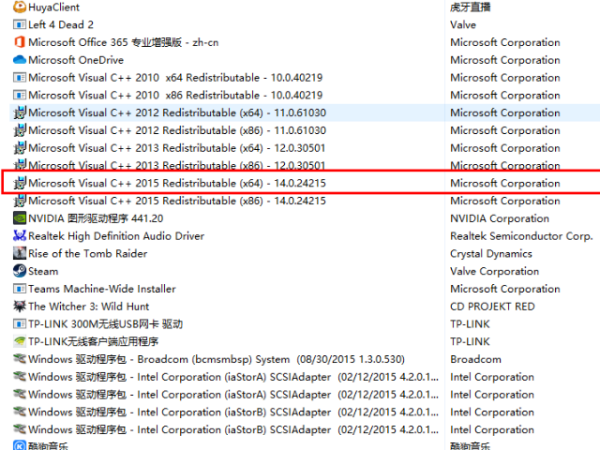Select Visual C++ 2012 (x64) 11.0.61030 name
The height and width of the screenshot is (450, 600).
coord(177,113)
